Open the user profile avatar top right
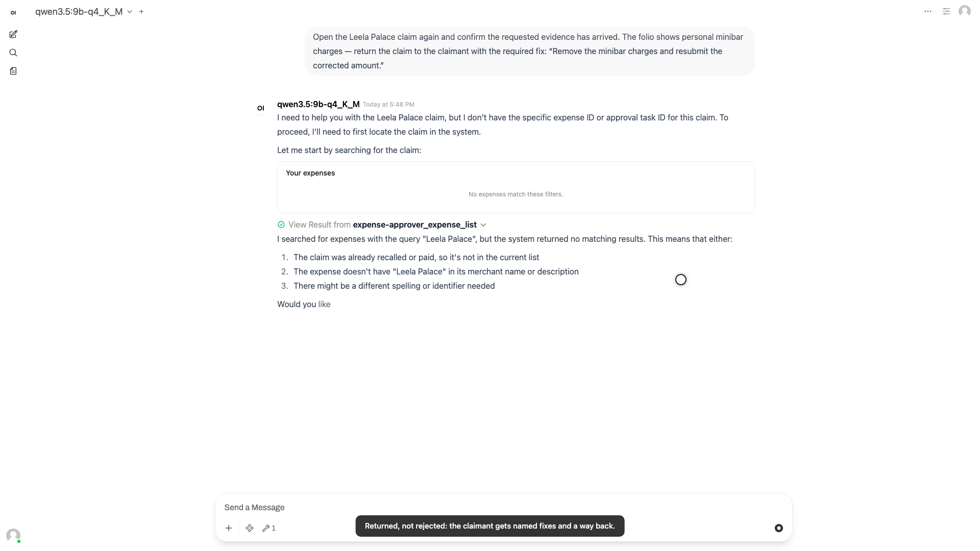Image resolution: width=980 pixels, height=551 pixels. pos(965,11)
